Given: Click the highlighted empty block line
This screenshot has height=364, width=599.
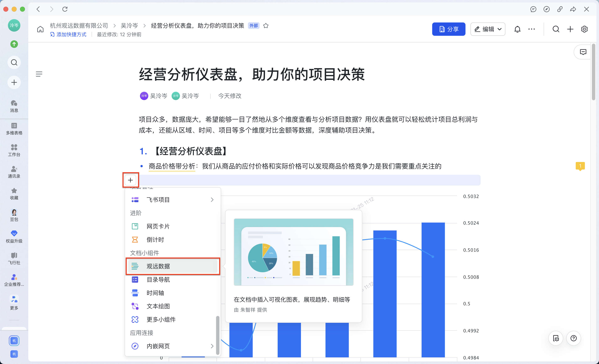Looking at the screenshot, I should click(x=309, y=180).
